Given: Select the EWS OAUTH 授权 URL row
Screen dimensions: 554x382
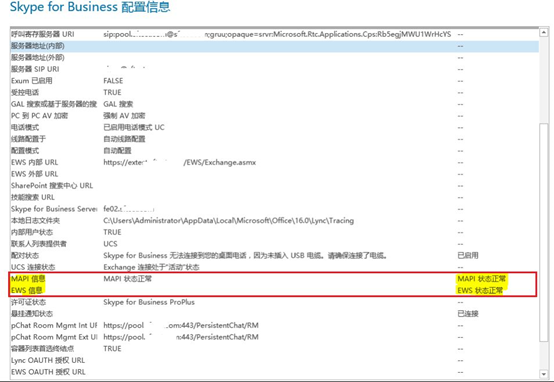Looking at the screenshot, I should click(275, 372).
